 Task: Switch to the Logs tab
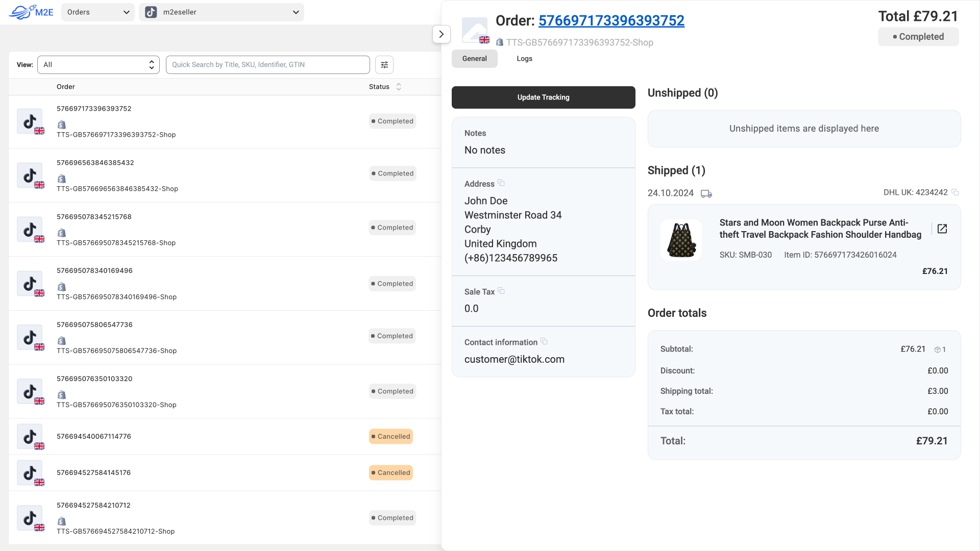(x=524, y=59)
